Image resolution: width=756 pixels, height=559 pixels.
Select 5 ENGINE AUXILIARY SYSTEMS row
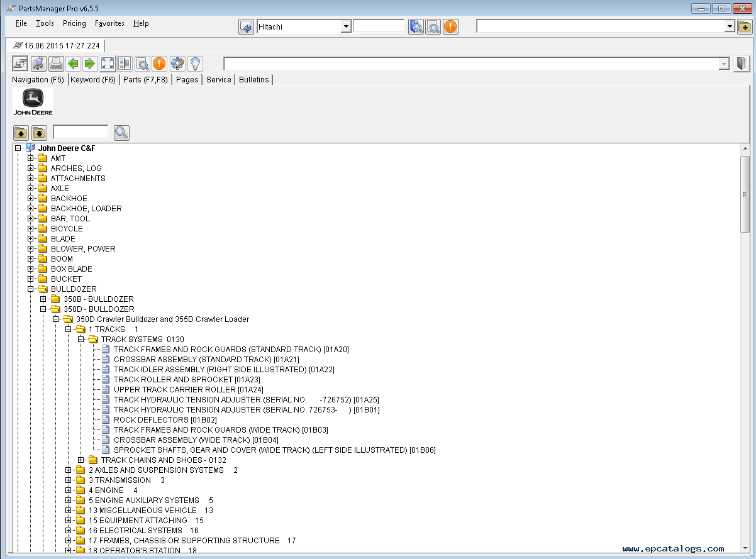(150, 501)
